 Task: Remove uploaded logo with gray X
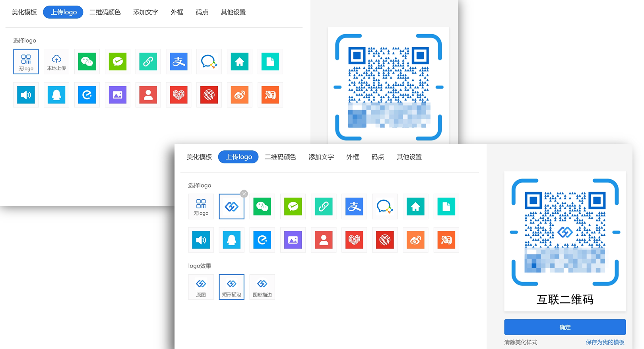(x=244, y=194)
